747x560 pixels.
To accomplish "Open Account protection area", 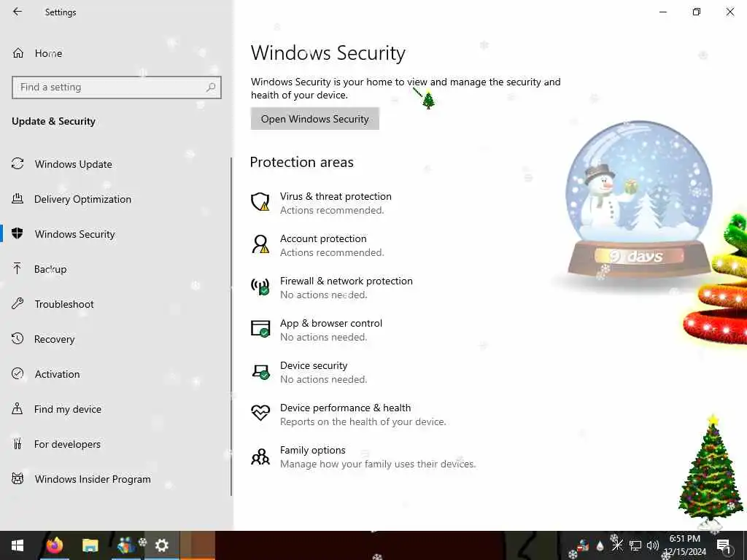I will coord(318,245).
